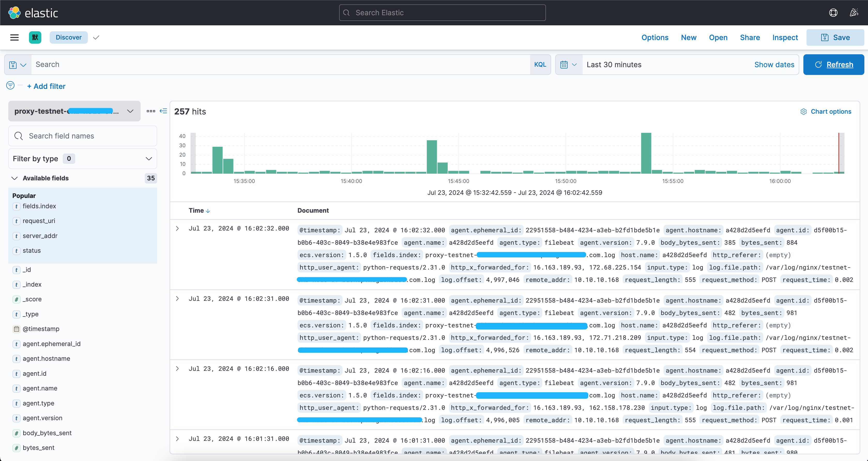
Task: Select the agent.hostname field
Action: pos(47,359)
